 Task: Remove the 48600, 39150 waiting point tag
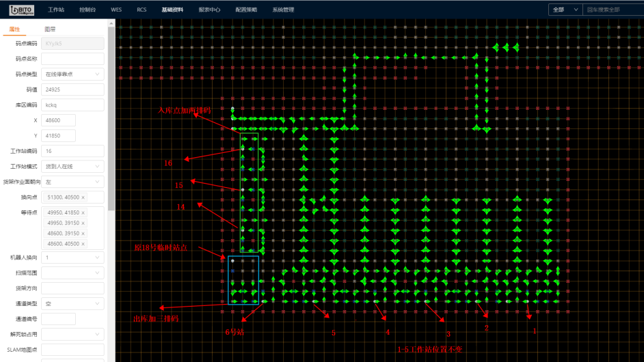(x=83, y=233)
